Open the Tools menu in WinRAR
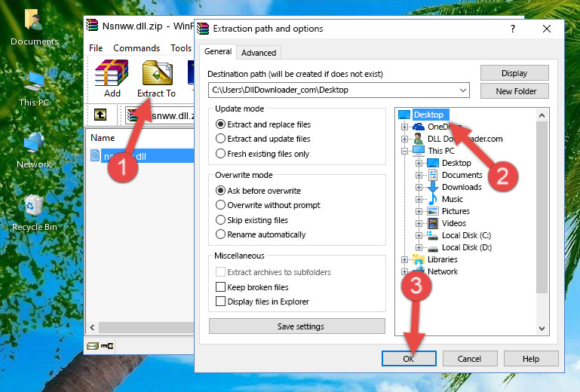Viewport: 580px width, 392px height. click(181, 48)
